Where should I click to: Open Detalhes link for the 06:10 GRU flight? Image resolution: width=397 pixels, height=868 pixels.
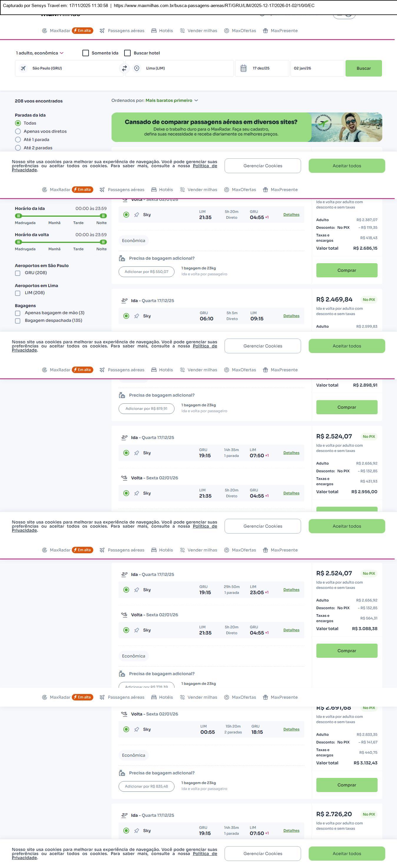[x=291, y=316]
